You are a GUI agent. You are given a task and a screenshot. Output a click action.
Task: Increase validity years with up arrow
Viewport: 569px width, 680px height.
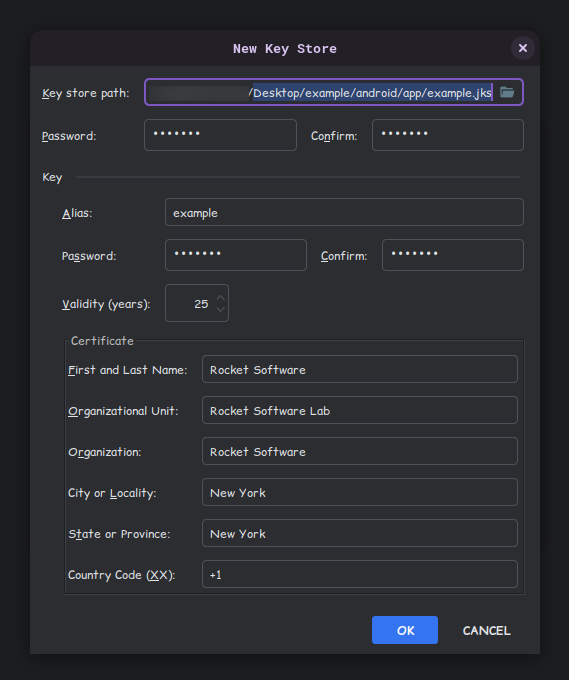221,298
